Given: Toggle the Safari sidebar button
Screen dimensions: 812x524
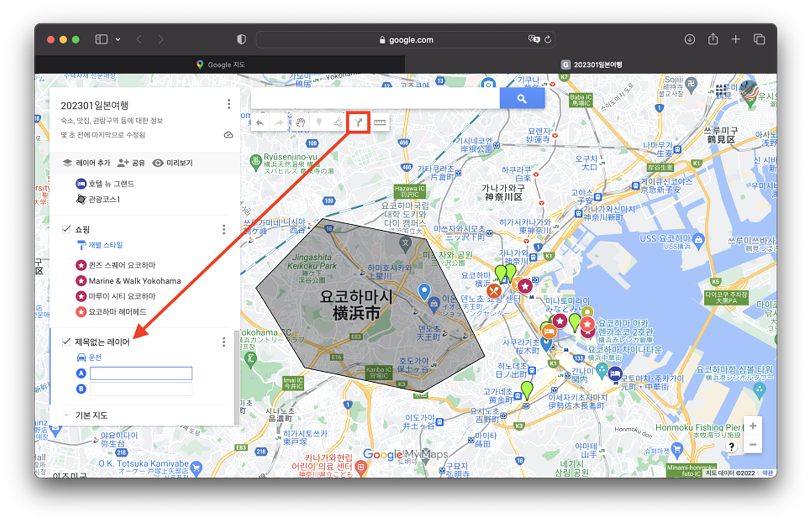Looking at the screenshot, I should click(x=101, y=39).
